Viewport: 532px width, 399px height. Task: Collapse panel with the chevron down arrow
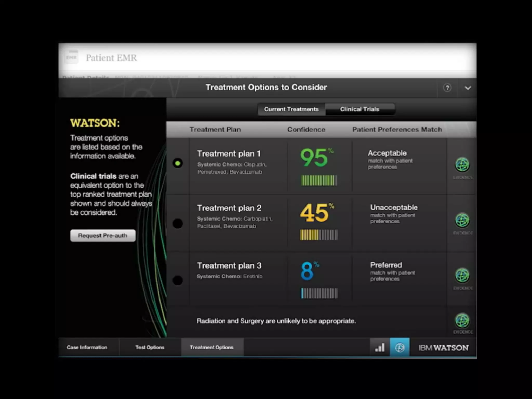468,88
